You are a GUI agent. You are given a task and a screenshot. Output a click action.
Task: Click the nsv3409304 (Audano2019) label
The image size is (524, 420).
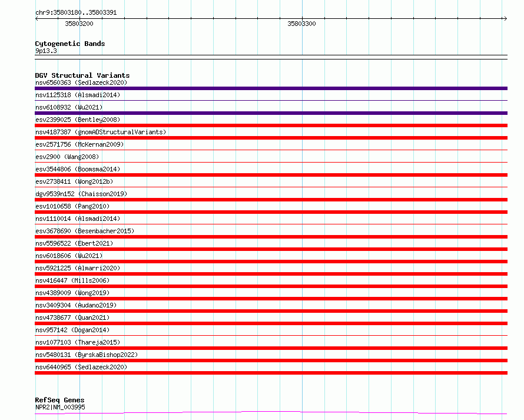(76, 305)
